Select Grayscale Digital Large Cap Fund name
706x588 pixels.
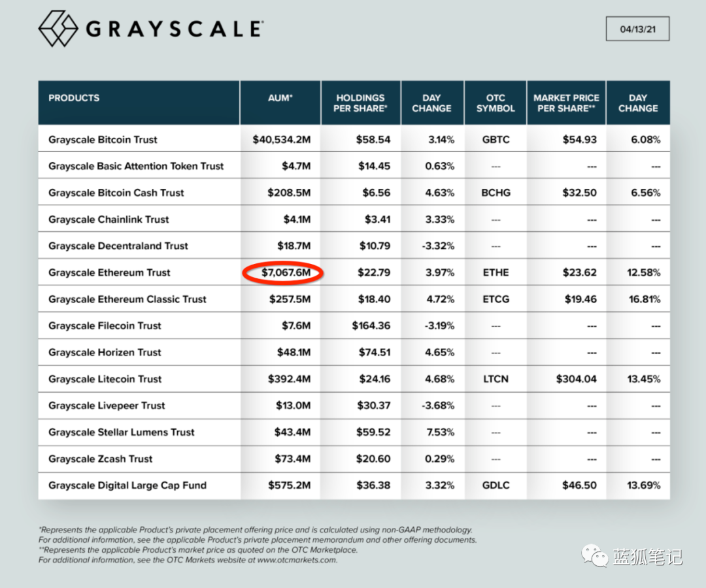click(x=127, y=485)
